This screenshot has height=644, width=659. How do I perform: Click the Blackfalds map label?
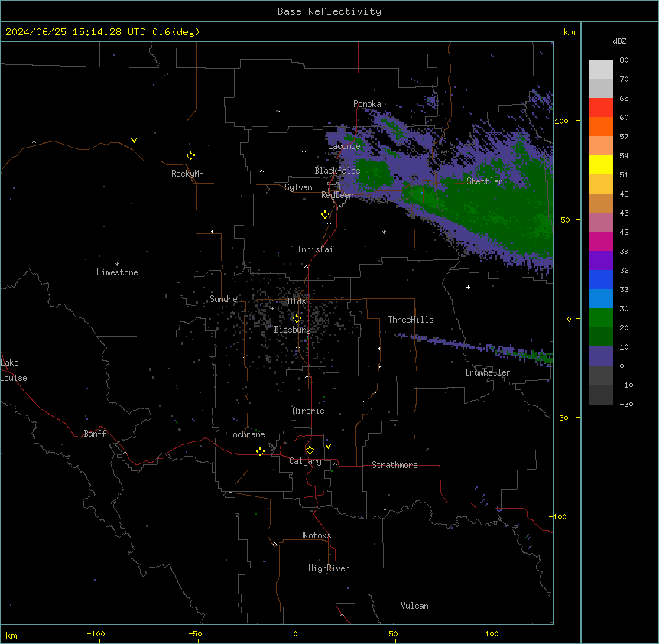(x=337, y=171)
